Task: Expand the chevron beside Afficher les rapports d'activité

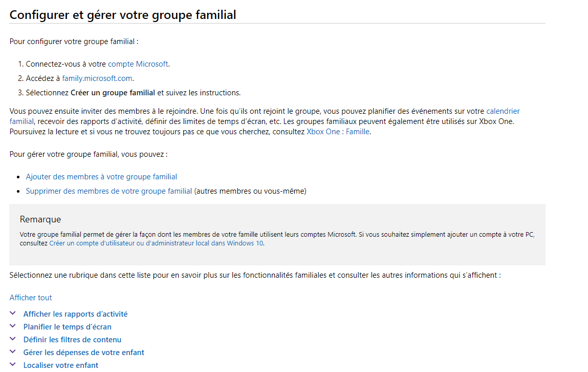Action: point(13,313)
